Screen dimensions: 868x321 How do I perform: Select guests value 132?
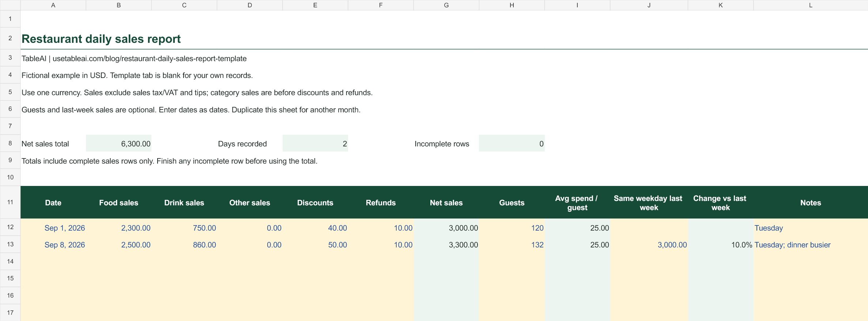512,245
